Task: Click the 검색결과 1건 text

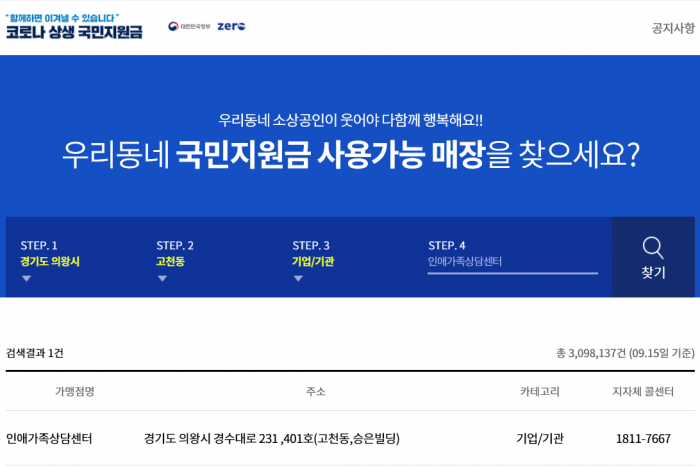Action: [x=35, y=353]
